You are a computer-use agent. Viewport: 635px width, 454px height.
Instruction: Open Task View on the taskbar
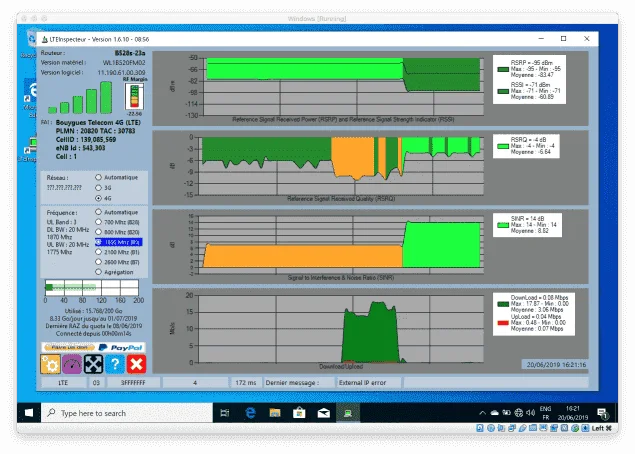(x=225, y=413)
